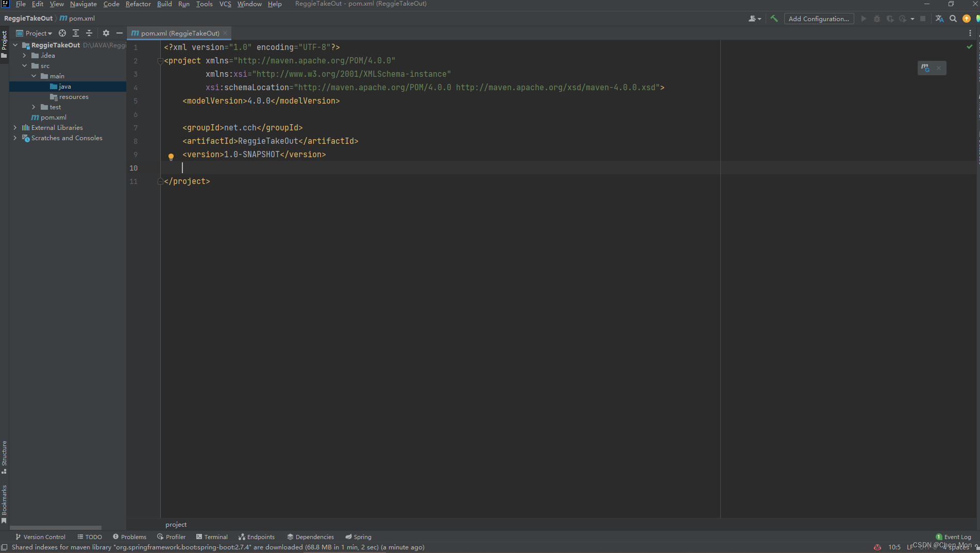Collapse the ReggieTakeOut root node
This screenshot has width=980, height=553.
coord(15,45)
